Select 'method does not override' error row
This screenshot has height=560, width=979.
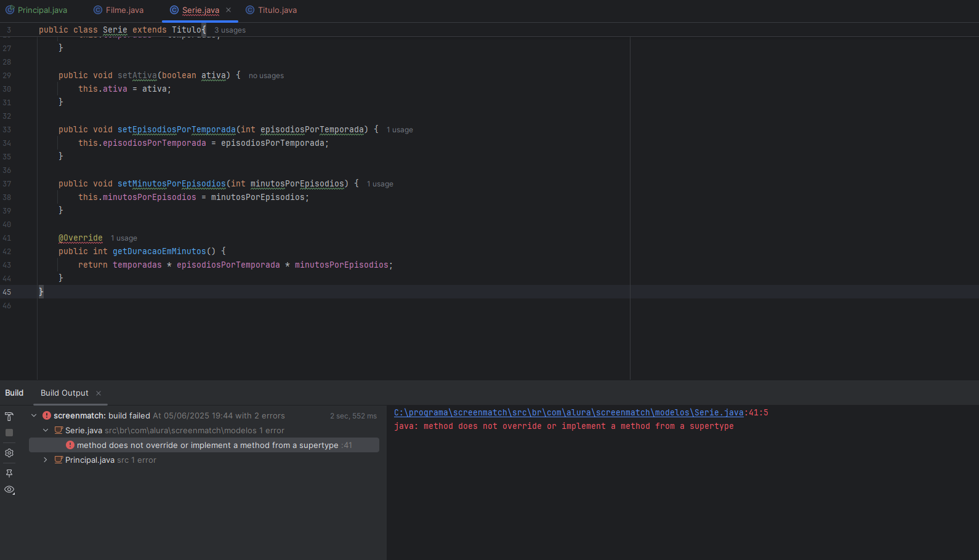[204, 445]
